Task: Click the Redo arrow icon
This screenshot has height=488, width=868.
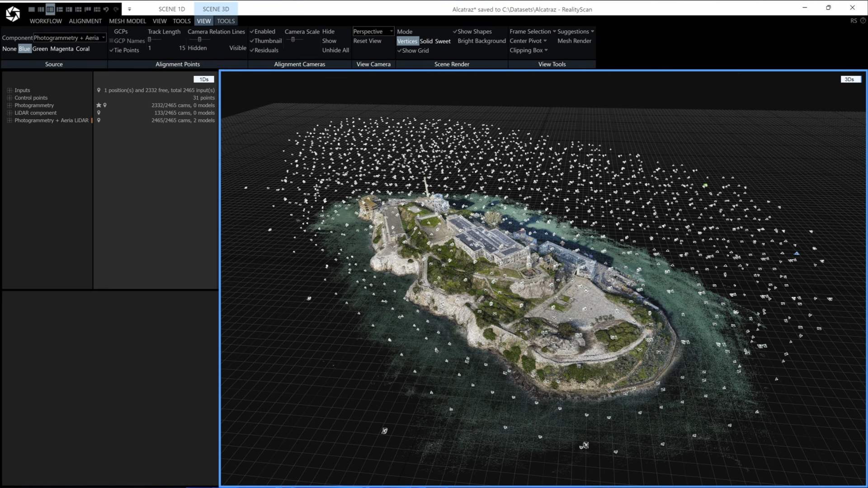Action: coord(116,9)
